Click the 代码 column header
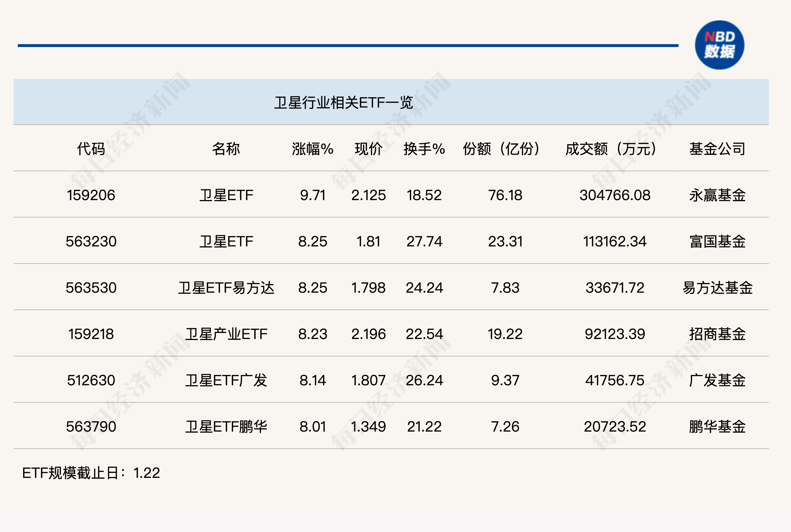The width and height of the screenshot is (791, 532). tap(91, 149)
